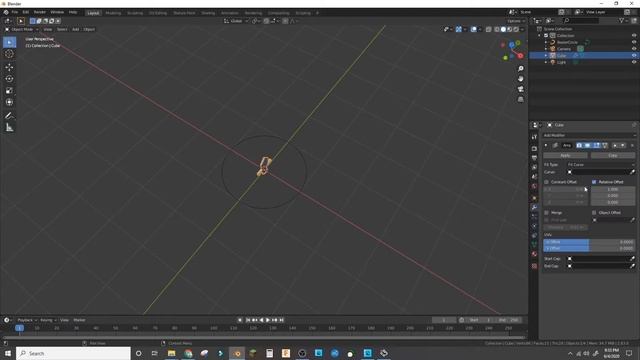Click the modifier Copy button
The height and width of the screenshot is (360, 640).
(x=613, y=156)
